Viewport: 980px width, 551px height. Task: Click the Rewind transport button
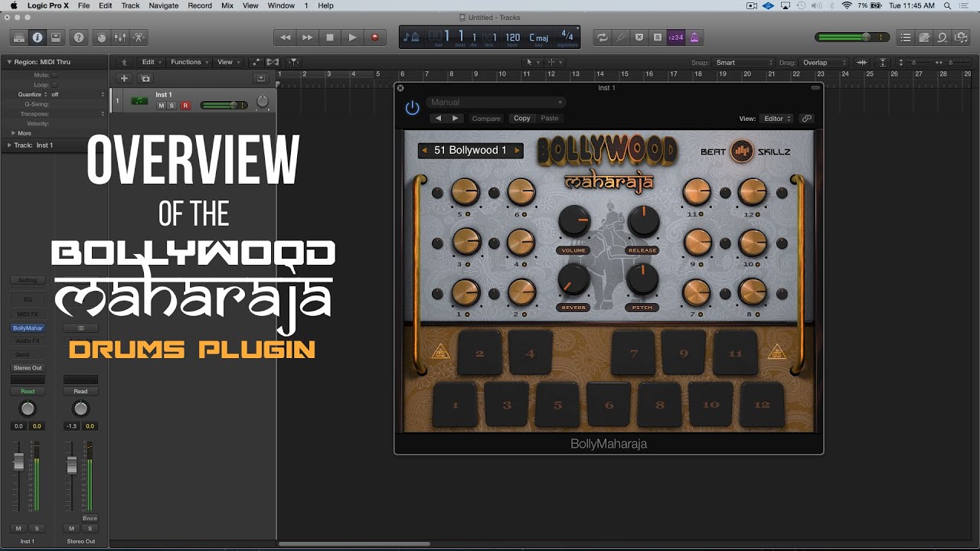tap(285, 37)
